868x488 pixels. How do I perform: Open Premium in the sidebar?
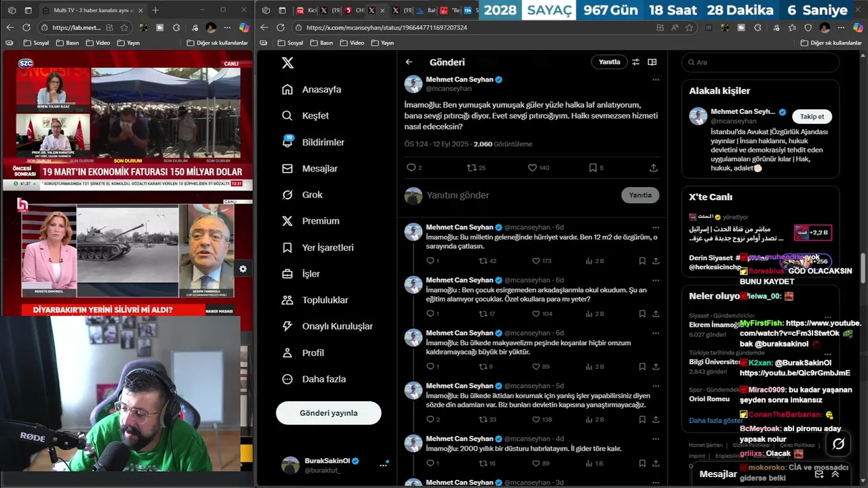311,221
